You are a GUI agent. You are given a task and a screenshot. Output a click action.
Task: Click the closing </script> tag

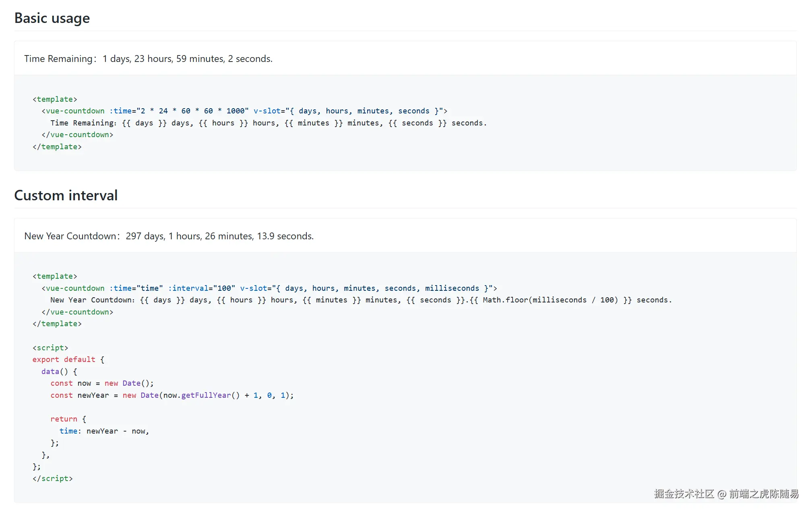coord(52,479)
